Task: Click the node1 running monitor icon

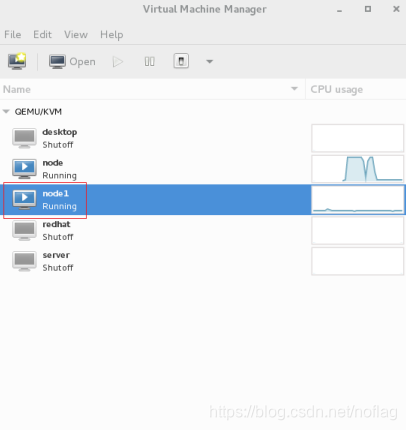Action: (x=24, y=199)
